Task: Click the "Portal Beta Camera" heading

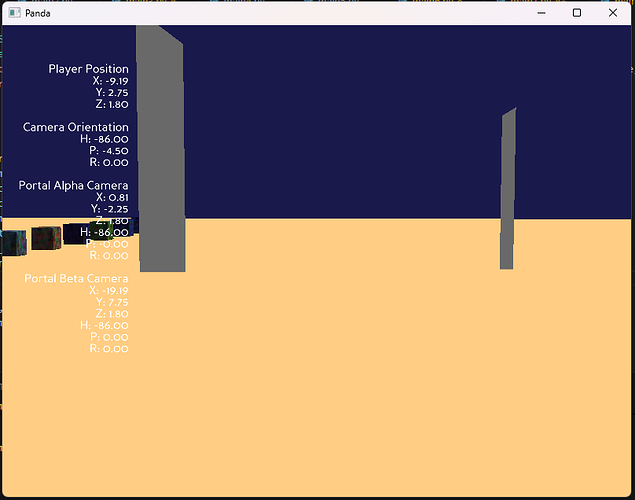Action: 76,279
